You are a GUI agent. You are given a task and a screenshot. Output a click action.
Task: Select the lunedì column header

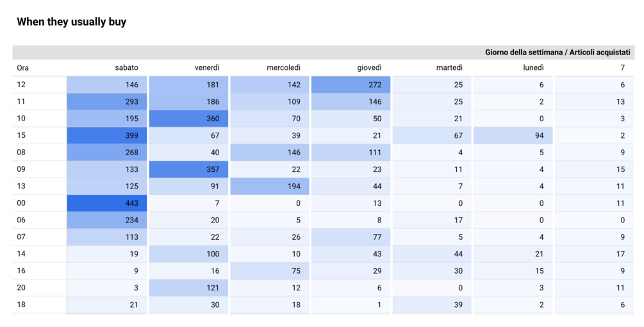(533, 67)
